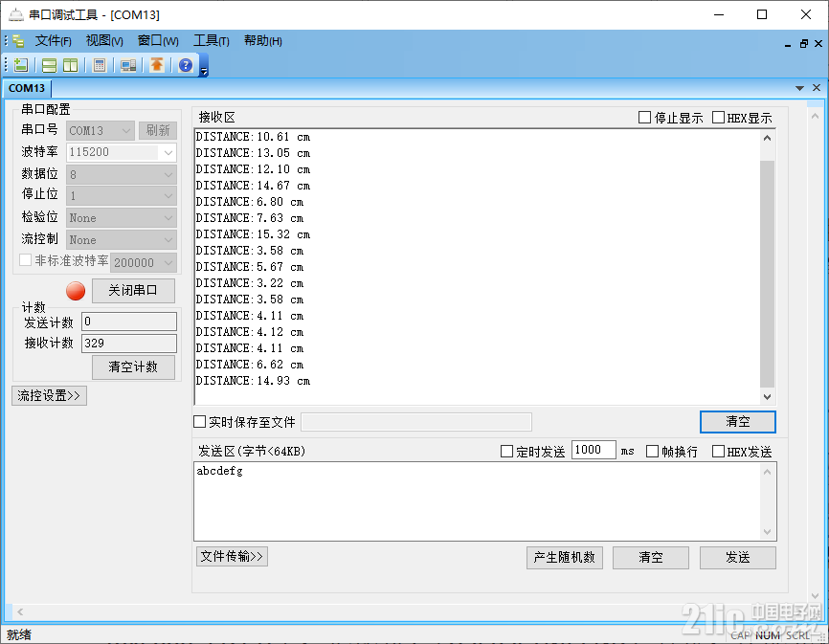Screen dimensions: 829x644
Task: Click the NUM status bar indicator
Action: (x=767, y=635)
